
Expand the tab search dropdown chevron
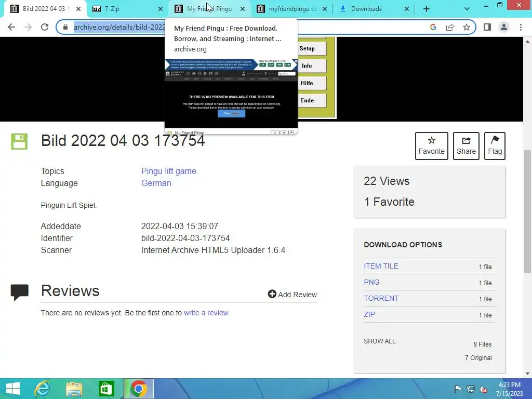coord(467,9)
